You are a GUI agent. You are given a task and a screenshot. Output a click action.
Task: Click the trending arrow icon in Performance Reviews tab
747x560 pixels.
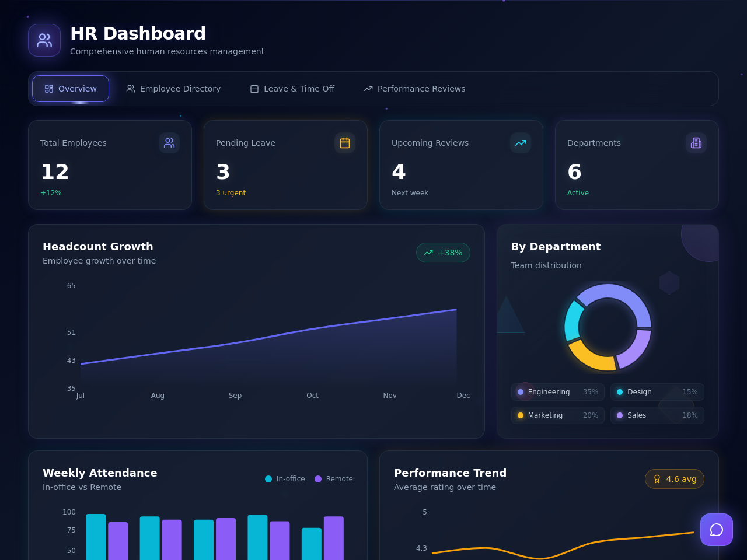tap(368, 89)
